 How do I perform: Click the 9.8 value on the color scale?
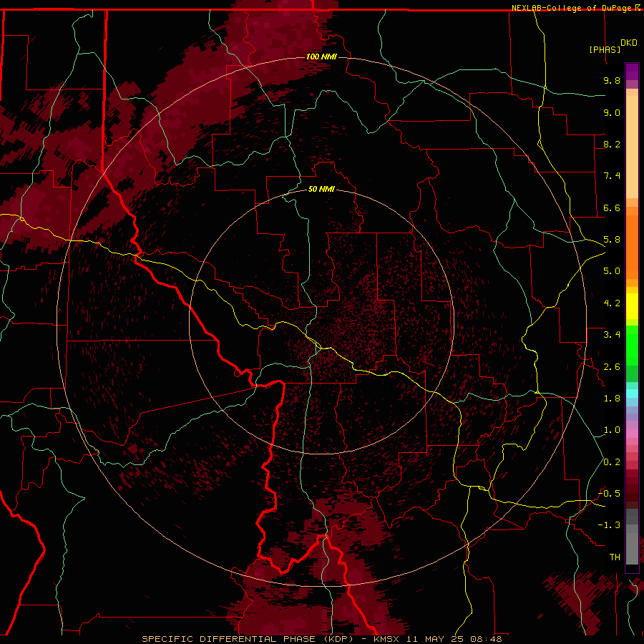[612, 80]
